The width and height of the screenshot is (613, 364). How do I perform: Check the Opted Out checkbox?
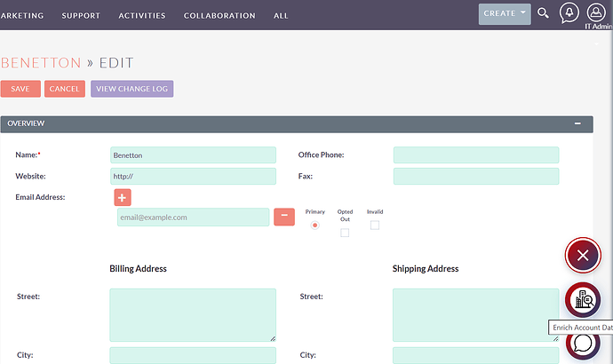pos(345,233)
